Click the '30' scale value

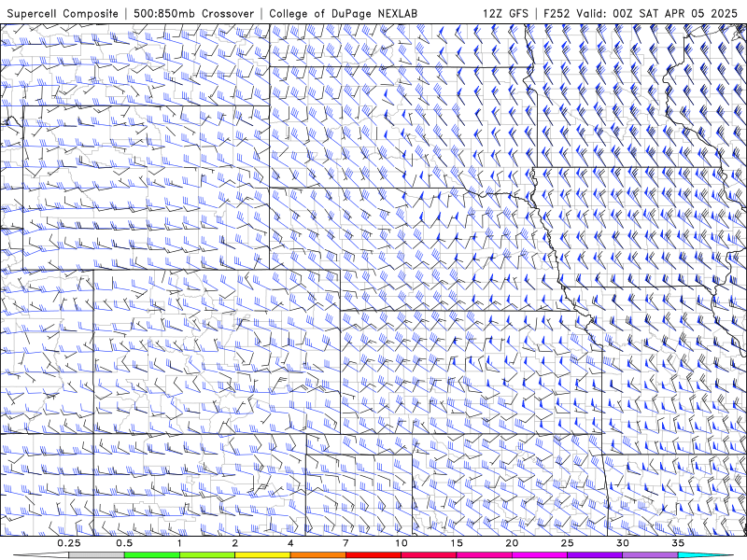pos(623,543)
